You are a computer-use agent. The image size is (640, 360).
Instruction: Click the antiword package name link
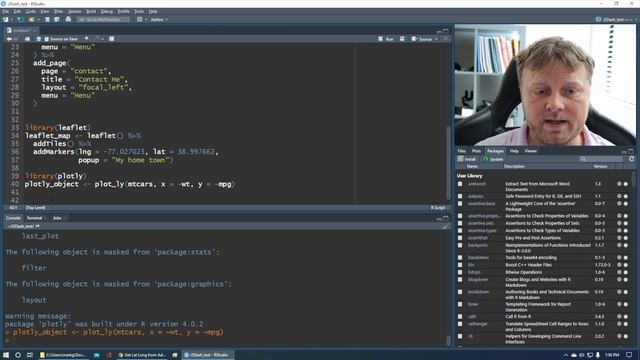point(477,184)
